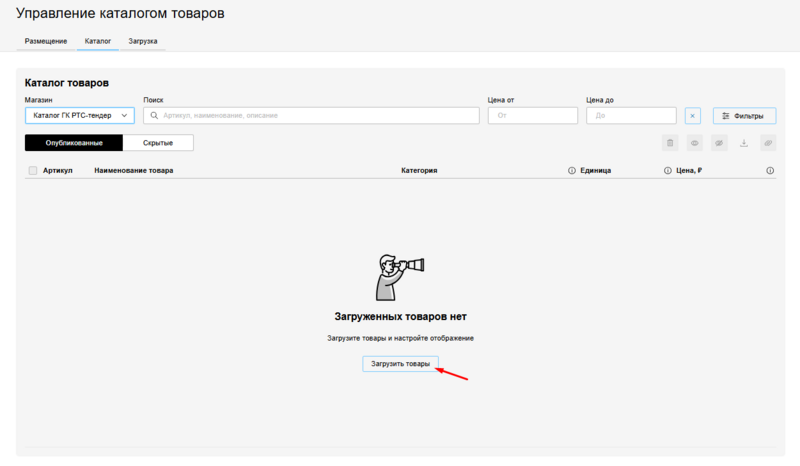Image resolution: width=800 pixels, height=466 pixels.
Task: Click the download icon in toolbar
Action: pos(743,143)
